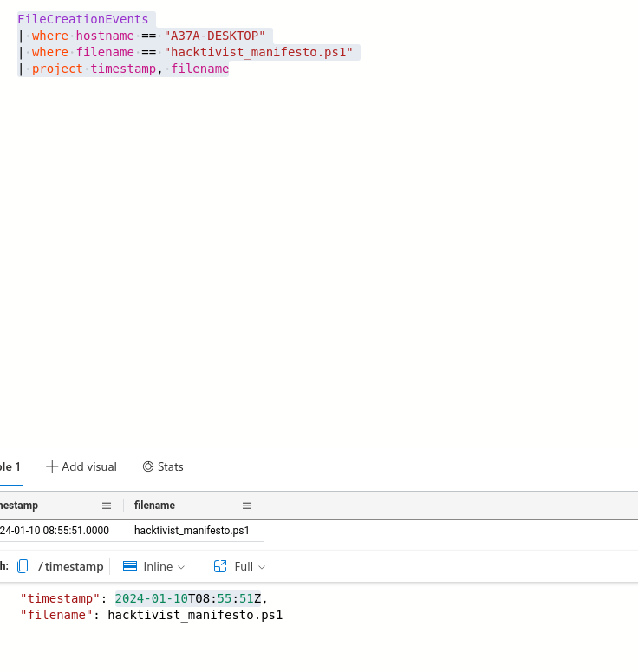Expand the Inline dropdown chevron
The image size is (638, 672).
[x=181, y=567]
